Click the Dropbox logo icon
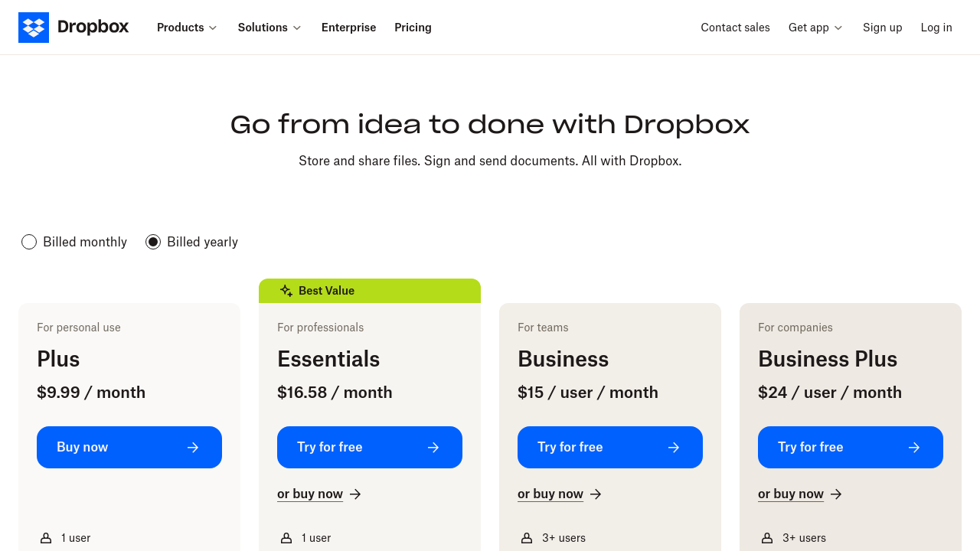 point(34,28)
